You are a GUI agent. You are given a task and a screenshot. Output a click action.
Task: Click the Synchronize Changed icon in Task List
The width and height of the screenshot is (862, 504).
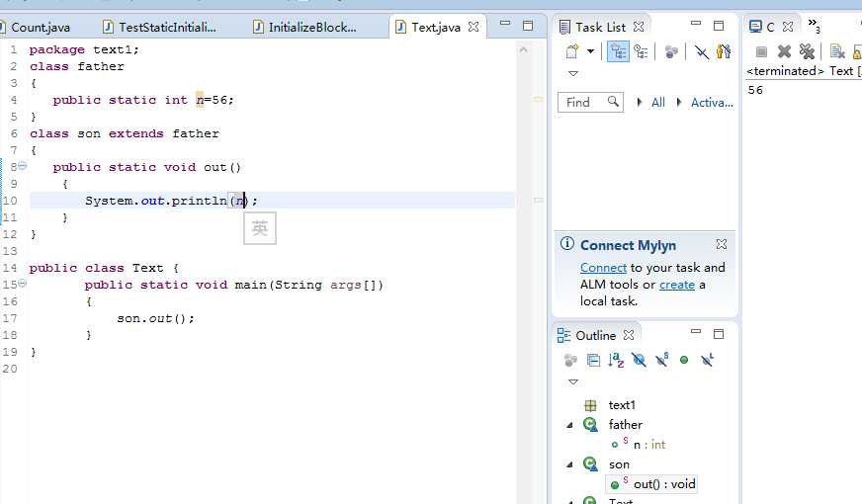click(702, 51)
